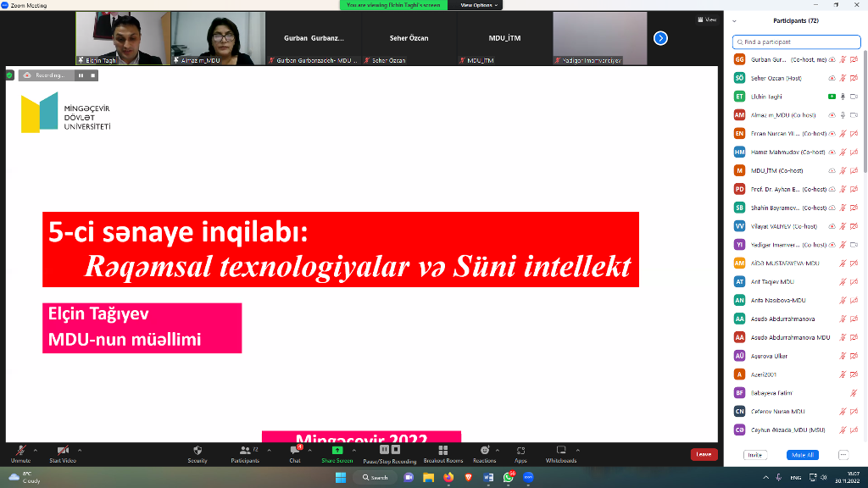Screen dimensions: 868x488
Task: Pause the recording in the recording indicator
Action: [81, 75]
